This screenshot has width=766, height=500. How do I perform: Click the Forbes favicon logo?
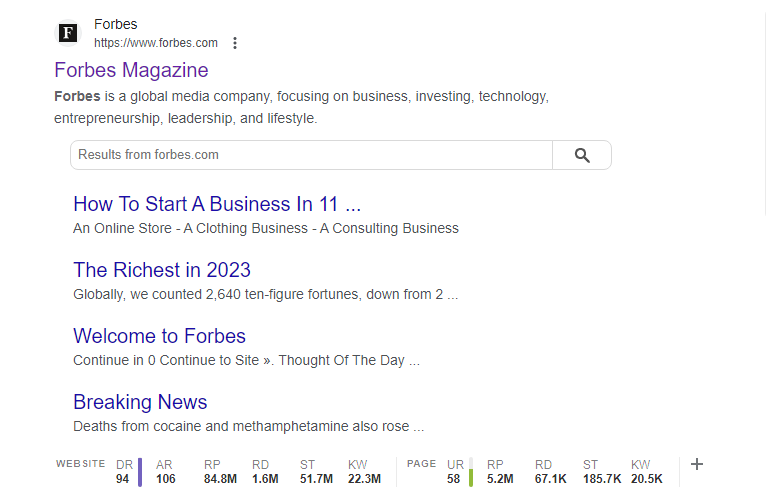pyautogui.click(x=67, y=33)
